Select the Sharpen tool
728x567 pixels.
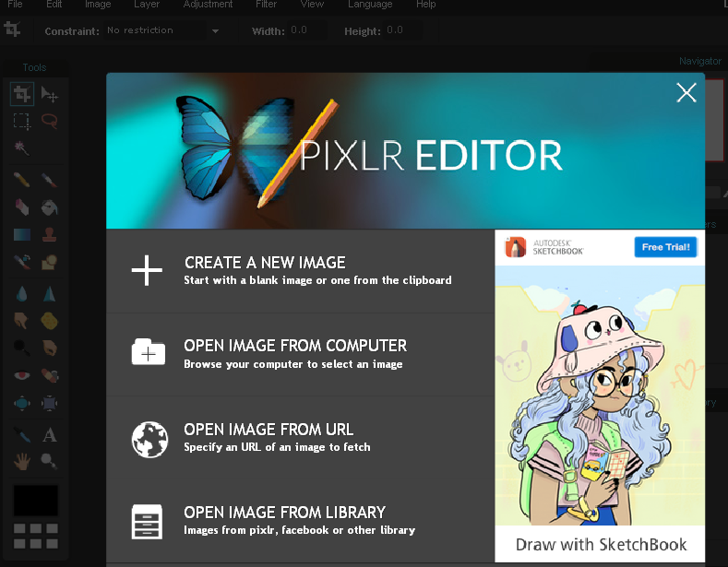pyautogui.click(x=49, y=294)
